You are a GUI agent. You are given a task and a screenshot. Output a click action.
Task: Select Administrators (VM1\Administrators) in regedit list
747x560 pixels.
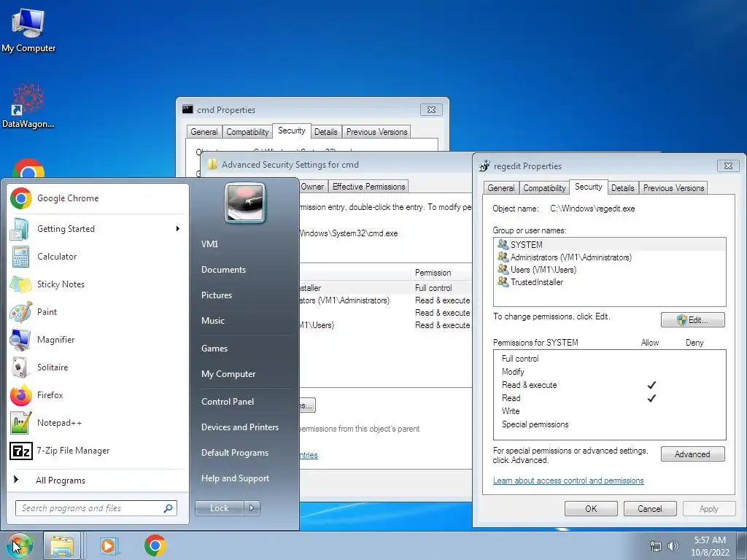[x=609, y=257]
